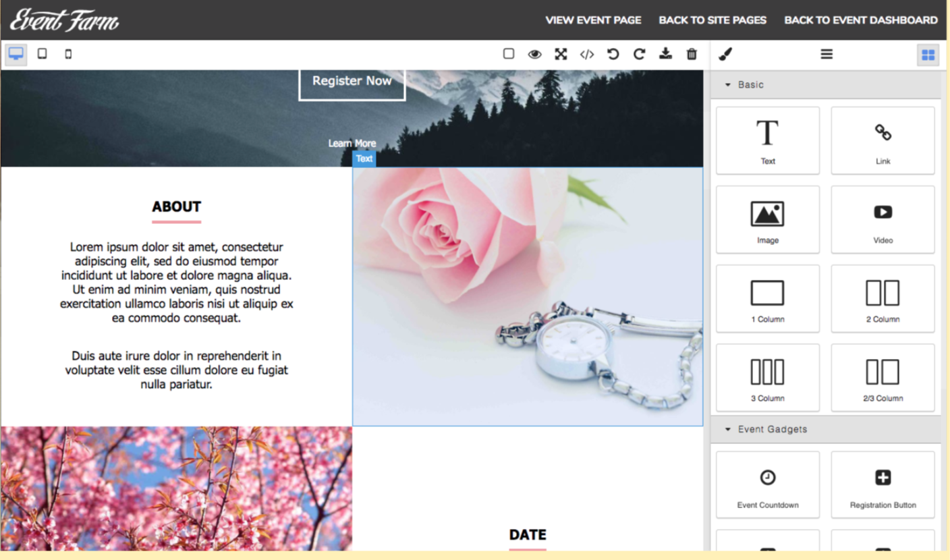Redo last change
Screen dimensions: 950x560
639,54
